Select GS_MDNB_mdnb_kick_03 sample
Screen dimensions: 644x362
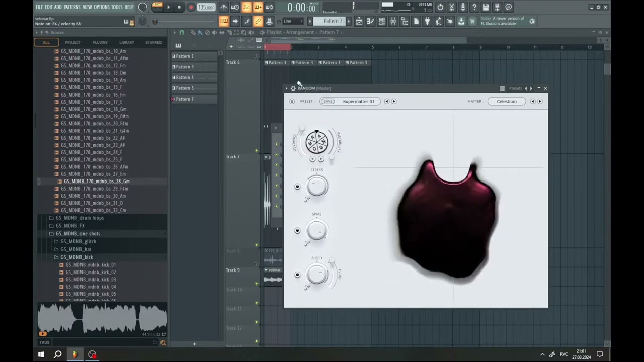91,279
